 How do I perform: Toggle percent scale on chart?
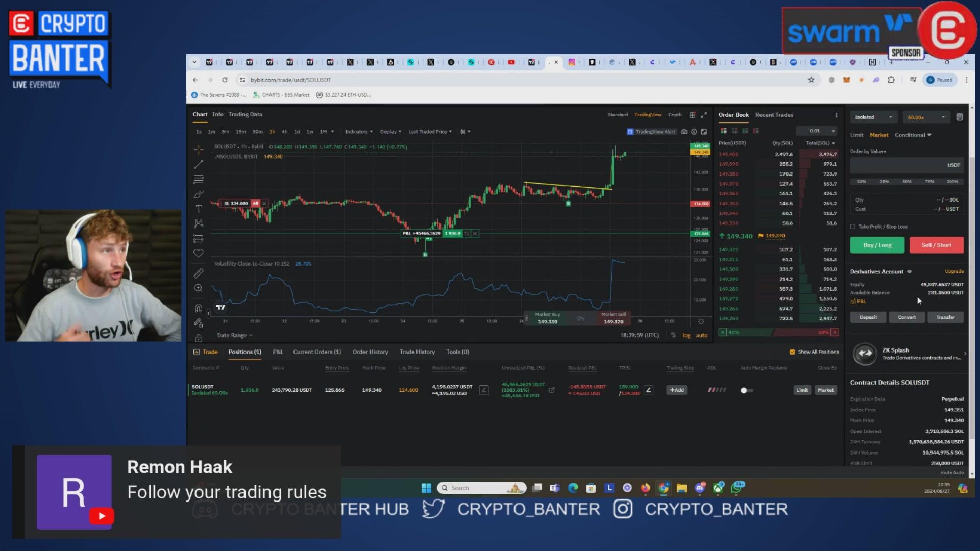[x=674, y=335]
